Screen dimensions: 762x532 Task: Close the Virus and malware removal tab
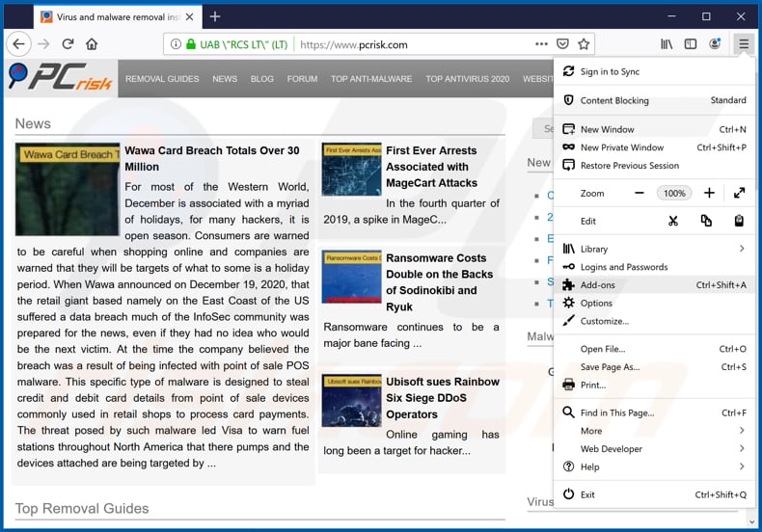pyautogui.click(x=189, y=16)
